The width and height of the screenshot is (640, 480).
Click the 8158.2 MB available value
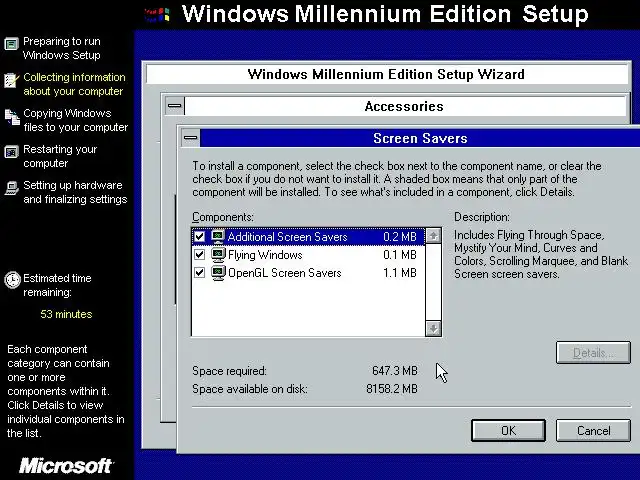point(392,389)
